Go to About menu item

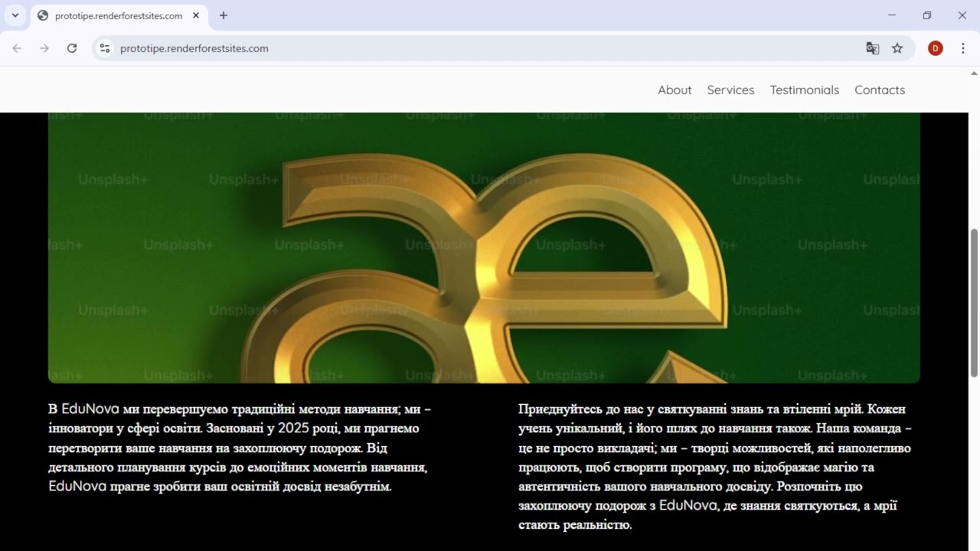(675, 90)
